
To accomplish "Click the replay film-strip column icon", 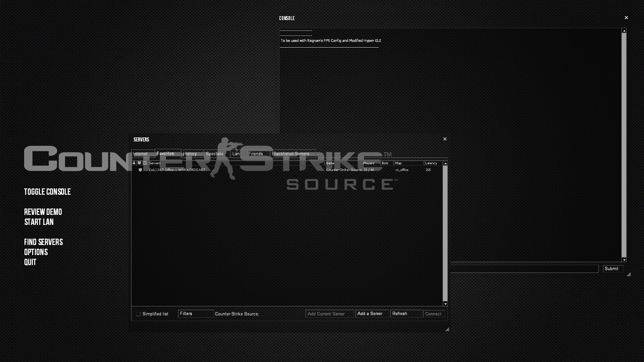I will (145, 163).
